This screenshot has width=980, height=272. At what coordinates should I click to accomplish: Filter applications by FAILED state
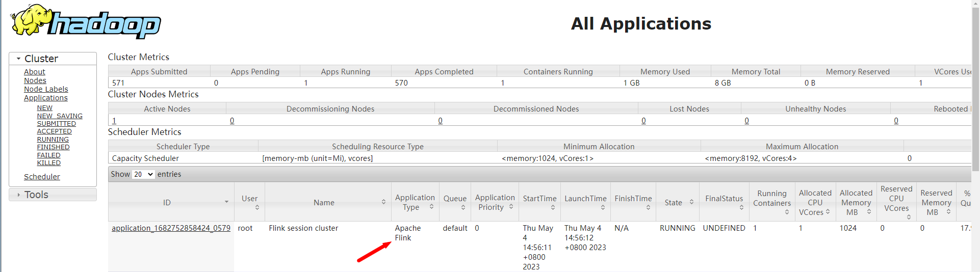point(49,155)
